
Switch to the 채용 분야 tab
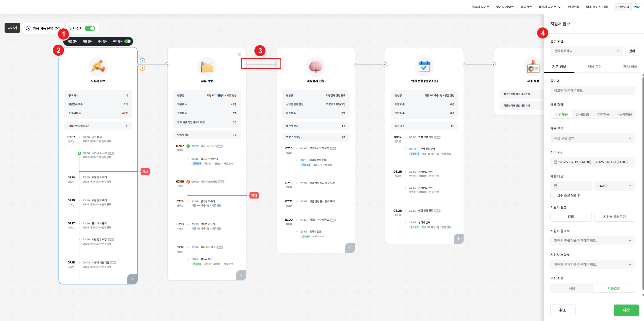[x=595, y=67]
